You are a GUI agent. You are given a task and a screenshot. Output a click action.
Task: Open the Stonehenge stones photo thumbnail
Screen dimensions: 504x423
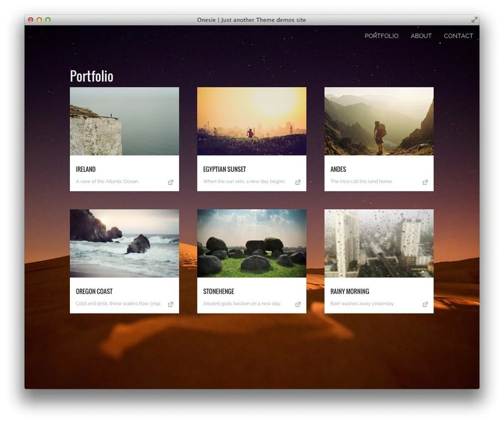pyautogui.click(x=251, y=244)
